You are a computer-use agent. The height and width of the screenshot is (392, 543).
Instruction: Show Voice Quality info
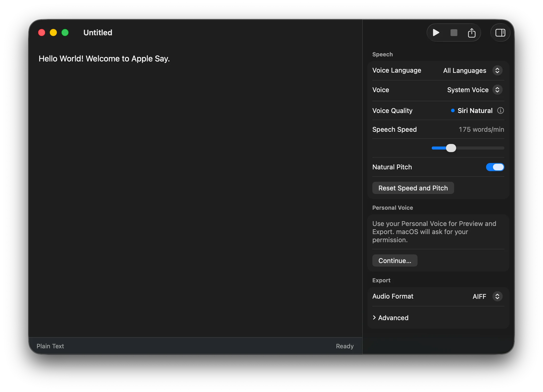point(500,110)
